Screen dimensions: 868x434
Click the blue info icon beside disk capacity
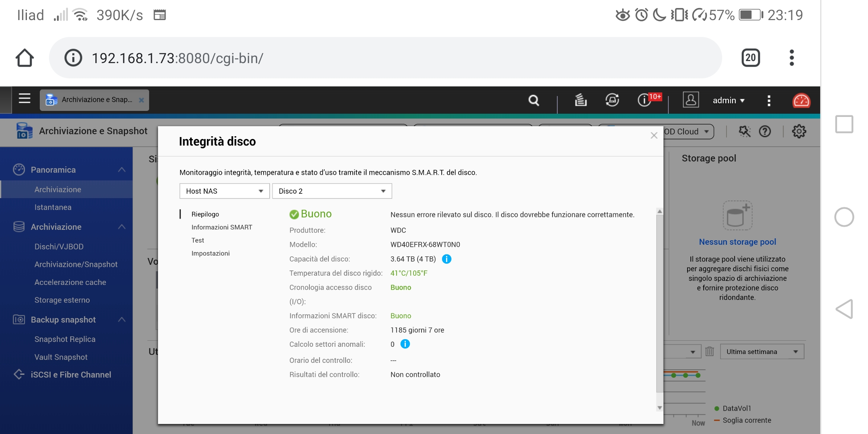446,259
